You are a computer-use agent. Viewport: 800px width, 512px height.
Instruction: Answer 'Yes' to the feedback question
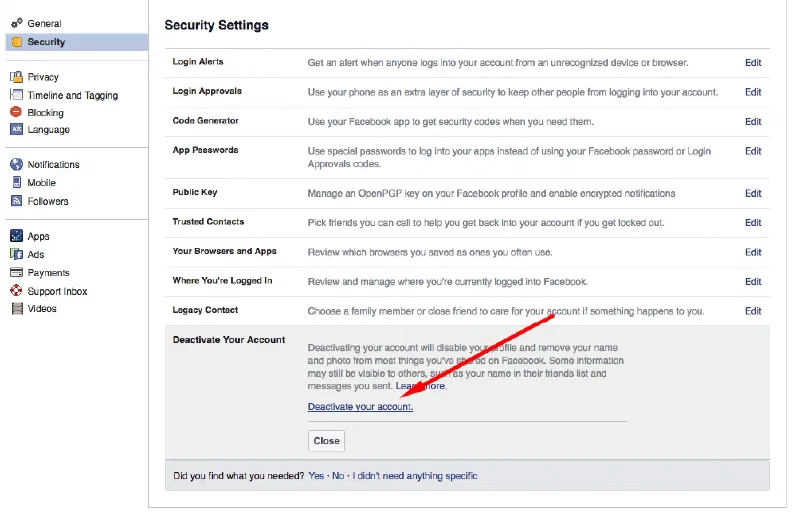[316, 476]
